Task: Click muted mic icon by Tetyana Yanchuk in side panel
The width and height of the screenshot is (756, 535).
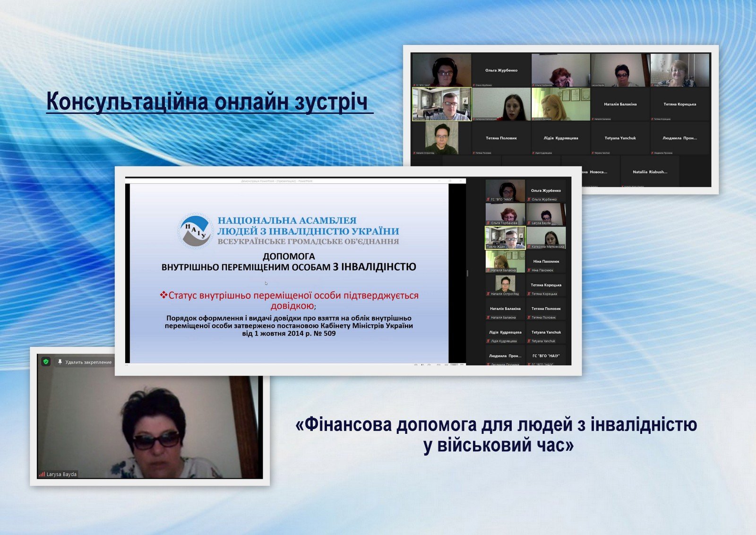Action: (529, 341)
